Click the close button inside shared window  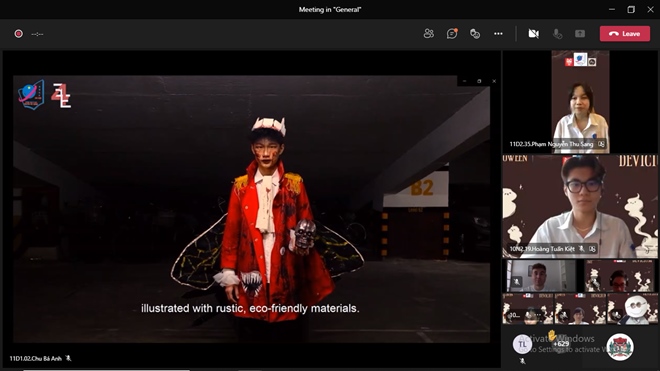coord(494,81)
